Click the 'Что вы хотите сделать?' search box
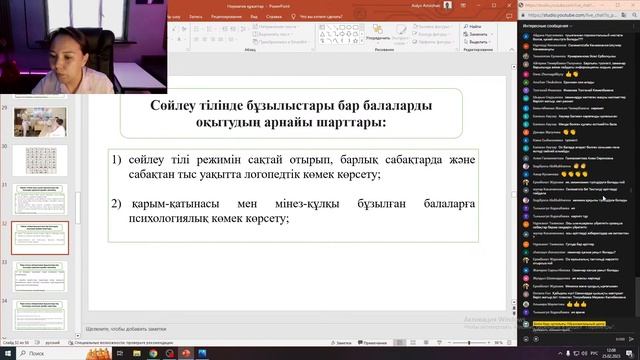Viewport: 640px width, 360px height. [321, 17]
